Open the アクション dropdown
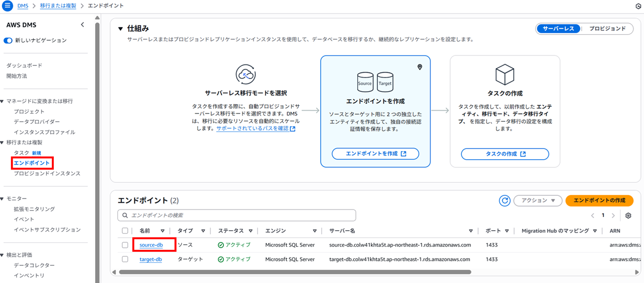This screenshot has height=283, width=644. [538, 200]
